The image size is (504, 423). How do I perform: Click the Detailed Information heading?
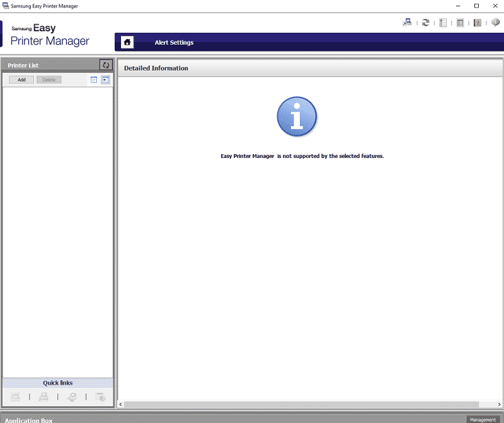(156, 68)
